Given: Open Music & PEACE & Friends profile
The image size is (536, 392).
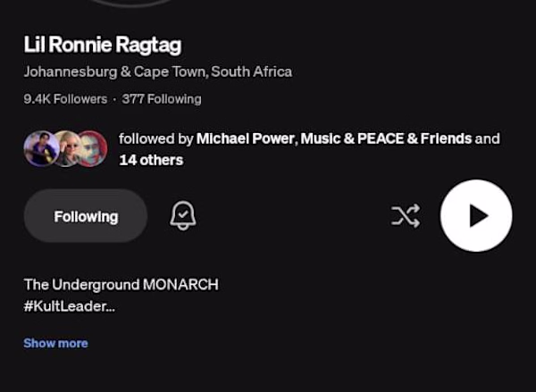Looking at the screenshot, I should pyautogui.click(x=386, y=138).
